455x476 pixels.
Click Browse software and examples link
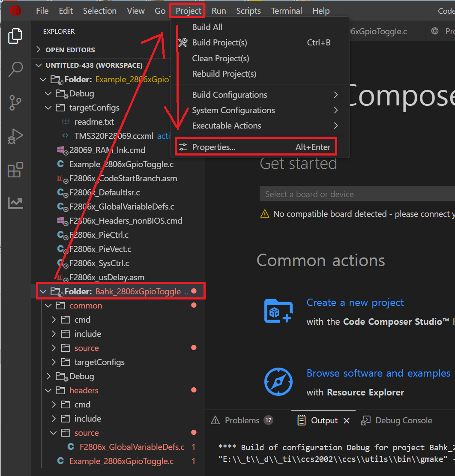pos(378,373)
